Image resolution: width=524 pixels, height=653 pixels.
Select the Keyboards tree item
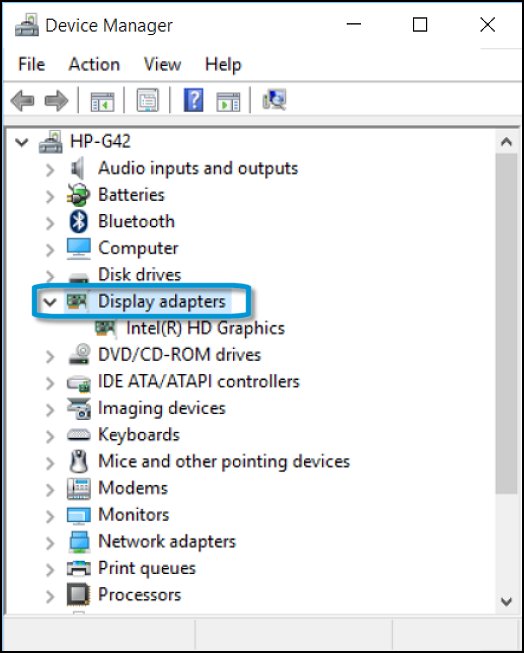(139, 435)
